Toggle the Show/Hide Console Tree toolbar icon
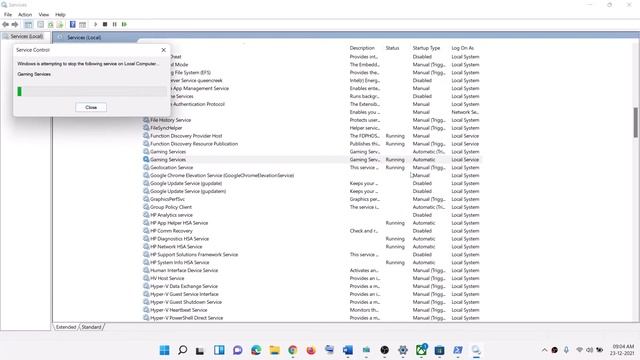Screen dimensions: 640x360 (28, 24)
